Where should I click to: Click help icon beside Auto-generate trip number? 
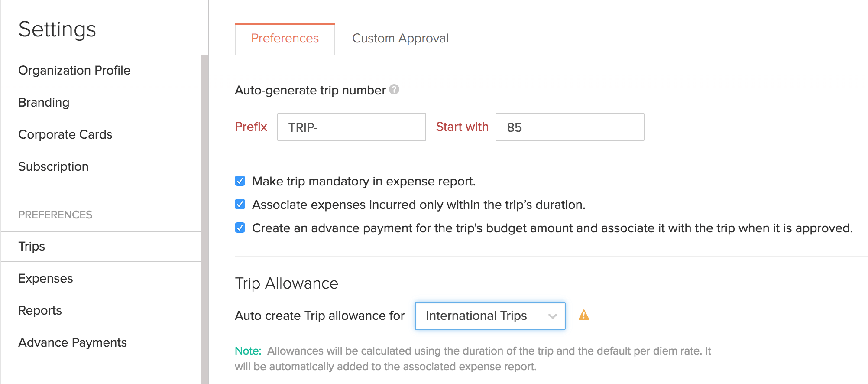pos(394,89)
